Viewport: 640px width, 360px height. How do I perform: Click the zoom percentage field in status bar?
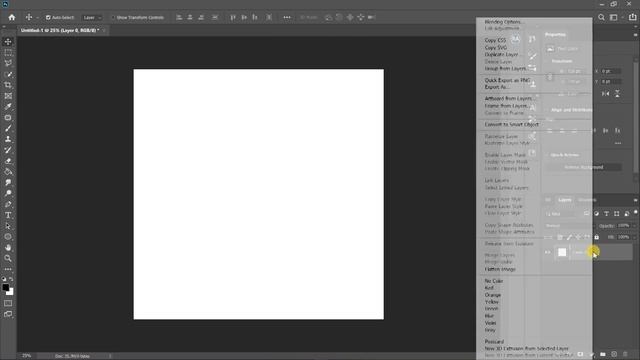(27, 356)
